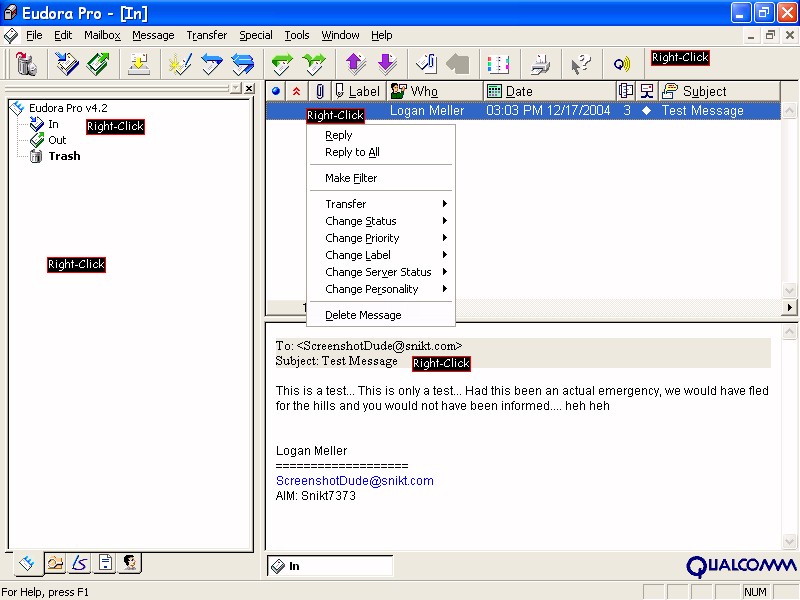The height and width of the screenshot is (600, 800).
Task: Sort messages by the Subject column
Action: 719,91
